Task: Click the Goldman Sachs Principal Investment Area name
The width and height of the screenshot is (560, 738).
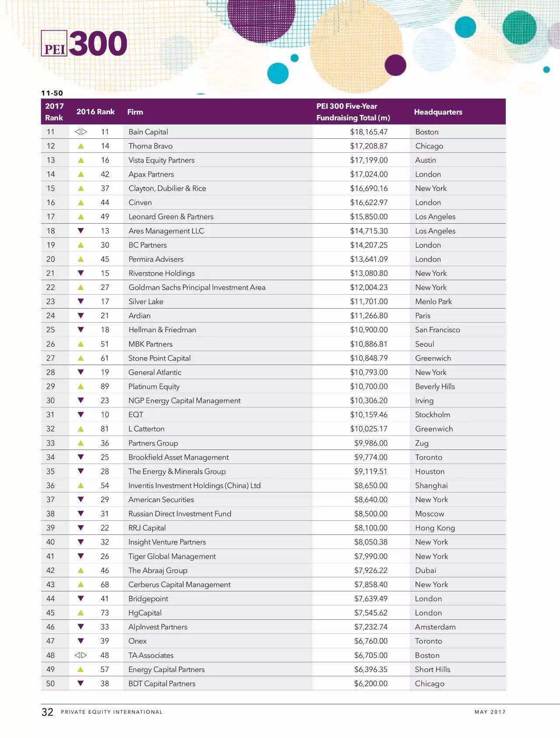Action: [197, 288]
